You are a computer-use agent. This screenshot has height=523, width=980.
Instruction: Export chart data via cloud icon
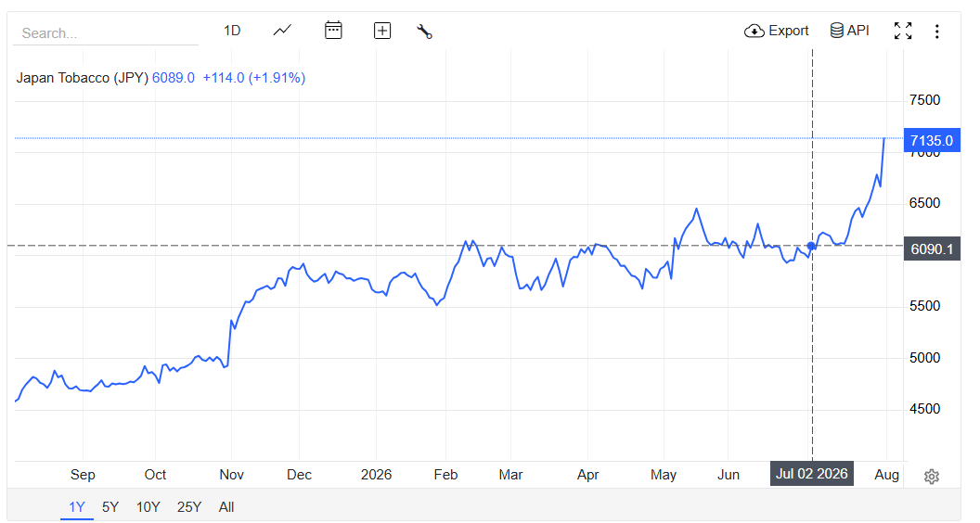[776, 31]
